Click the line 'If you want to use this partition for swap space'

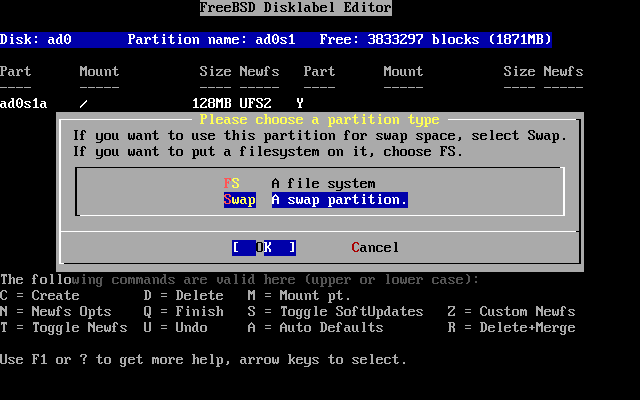(320, 136)
